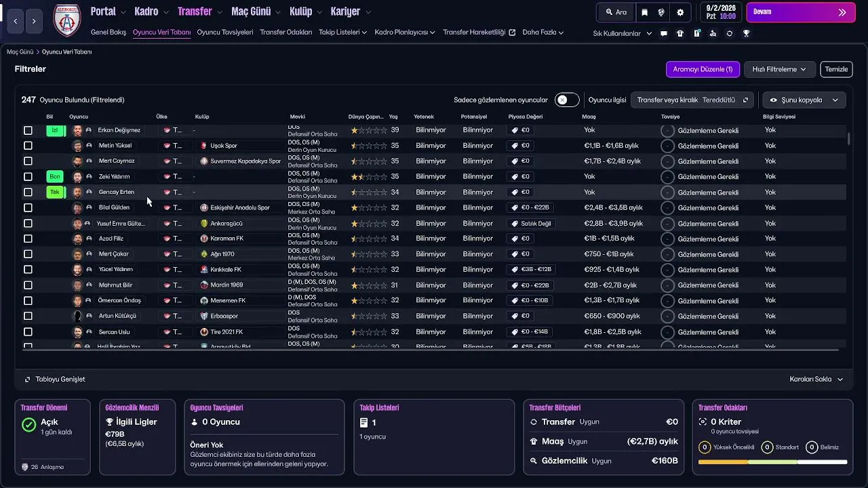Open Sık Kullanılanlar favorites dropdown
This screenshot has height=488, width=868.
coord(622,33)
